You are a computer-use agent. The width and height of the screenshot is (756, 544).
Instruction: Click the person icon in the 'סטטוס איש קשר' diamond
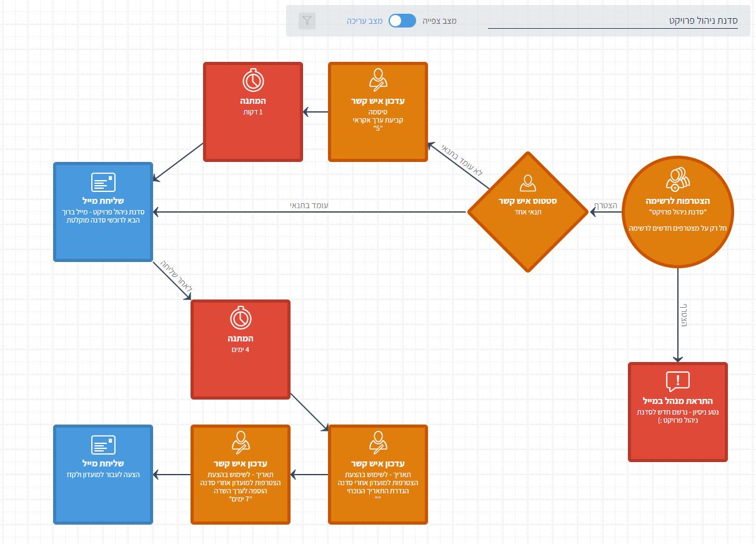(x=528, y=183)
